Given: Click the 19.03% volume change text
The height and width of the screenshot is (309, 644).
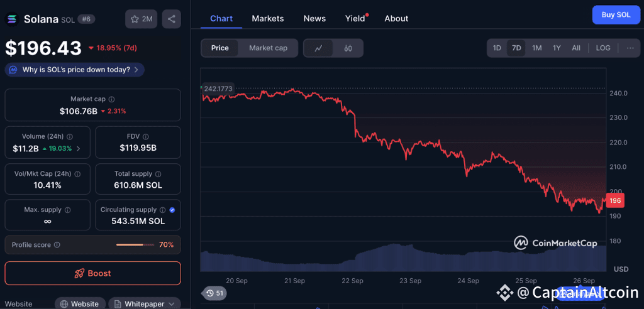Looking at the screenshot, I should (60, 149).
